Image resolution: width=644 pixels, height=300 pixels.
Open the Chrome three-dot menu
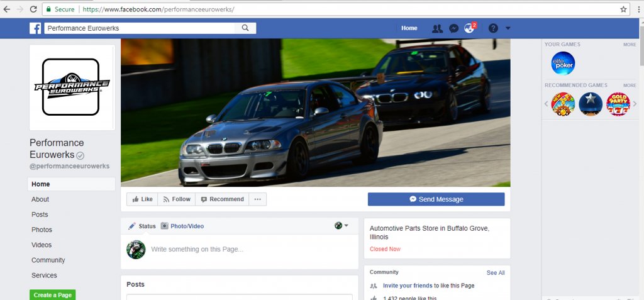[x=640, y=9]
